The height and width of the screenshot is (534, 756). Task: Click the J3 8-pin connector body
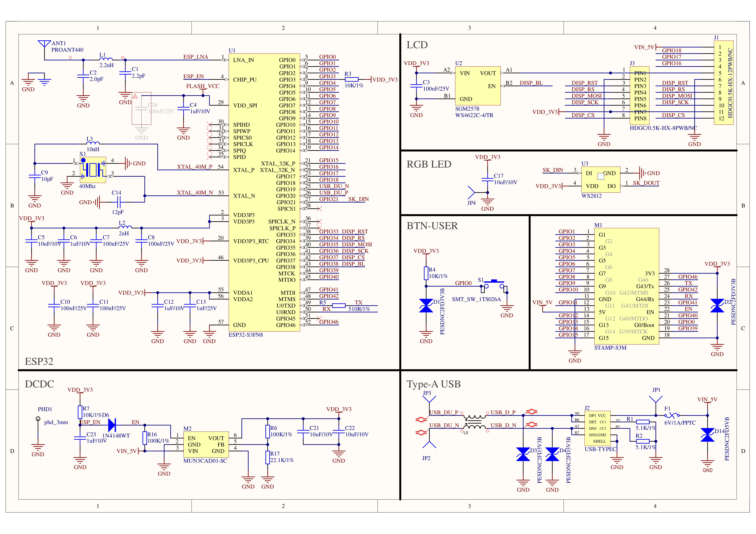point(639,96)
